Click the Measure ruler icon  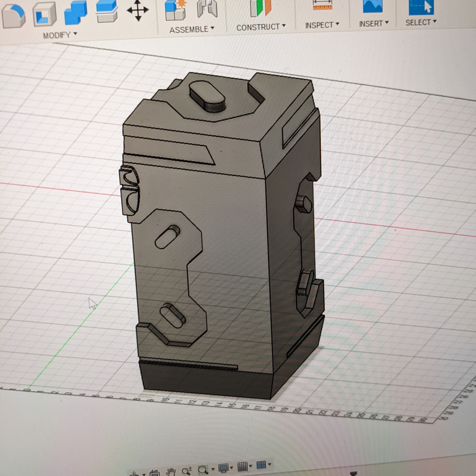click(322, 5)
